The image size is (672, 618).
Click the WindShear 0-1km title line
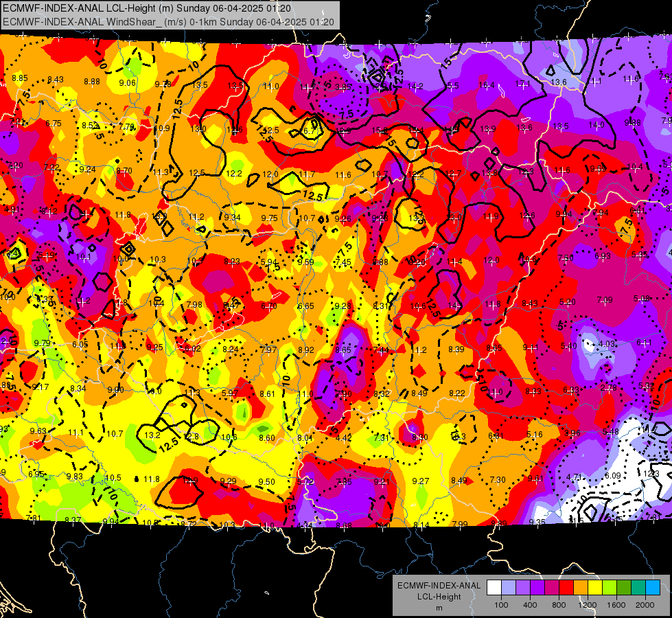point(168,22)
